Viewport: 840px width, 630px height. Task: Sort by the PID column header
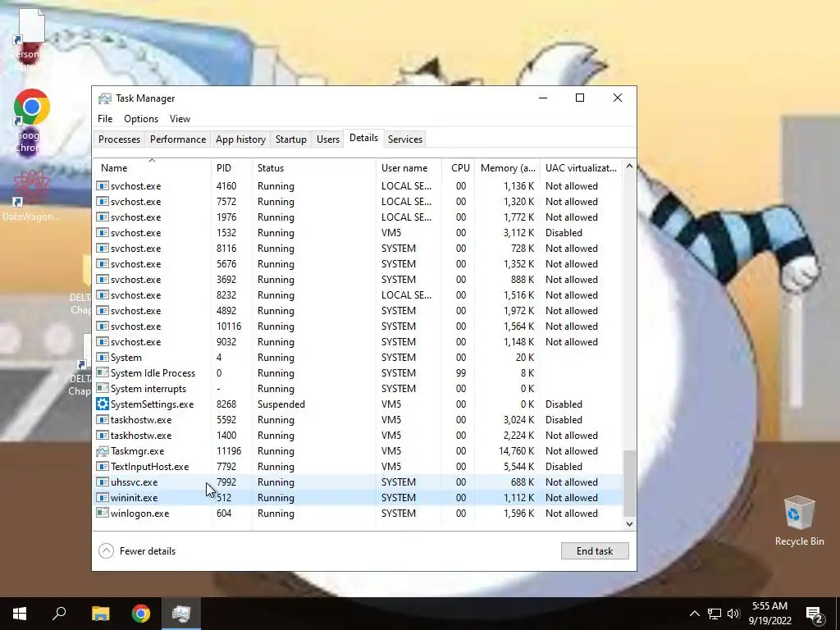[x=231, y=167]
